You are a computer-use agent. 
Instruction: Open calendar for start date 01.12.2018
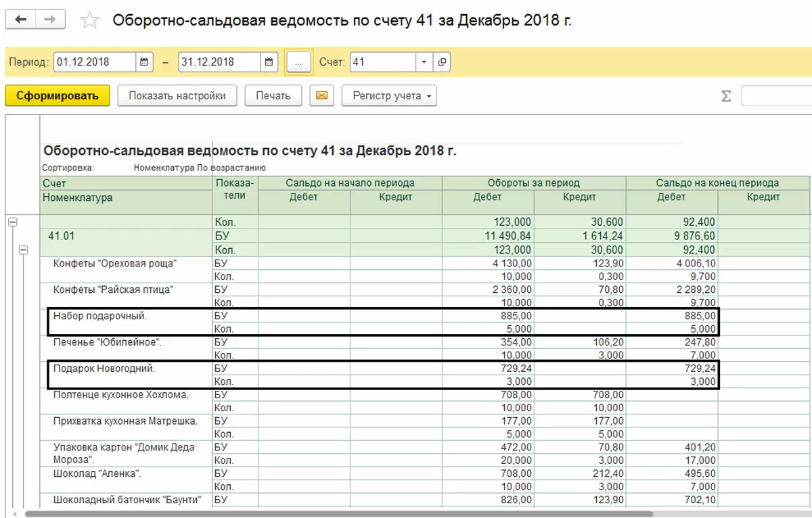[x=143, y=62]
